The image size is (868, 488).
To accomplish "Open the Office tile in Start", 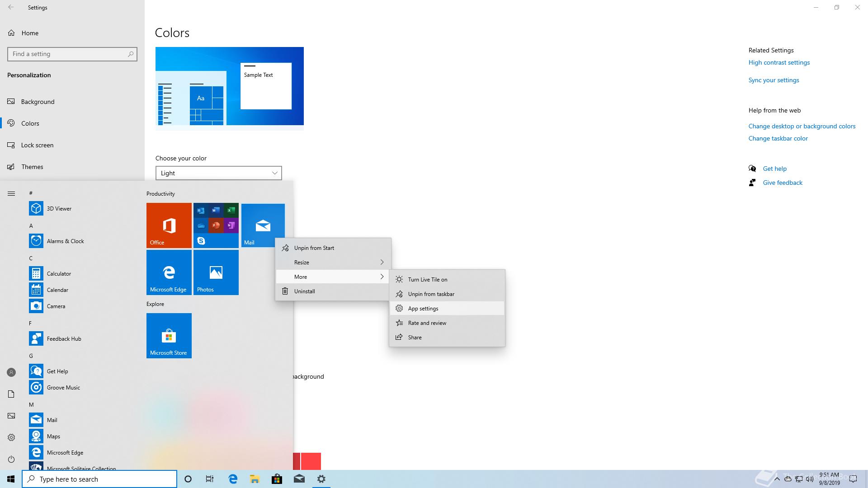I will (x=169, y=225).
